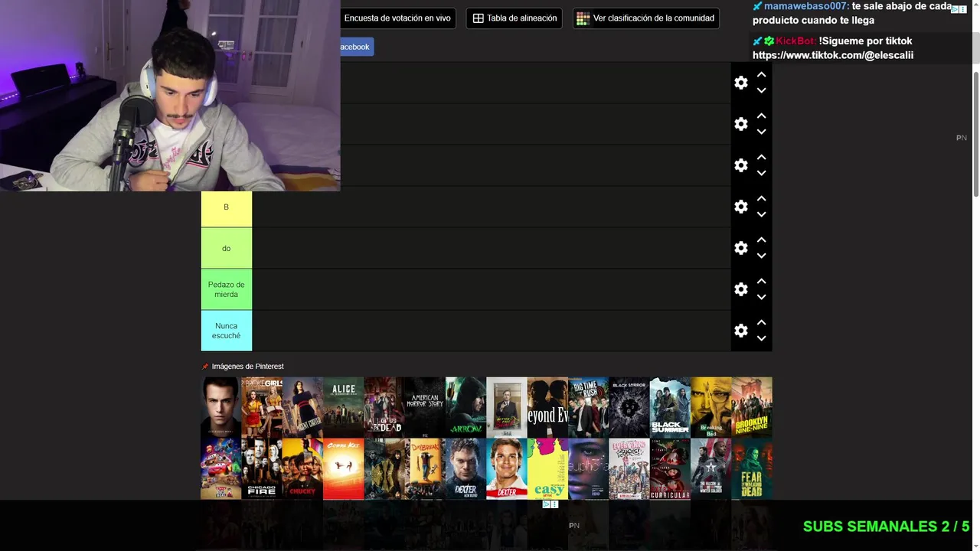Select the Cars animated series poster

(220, 468)
